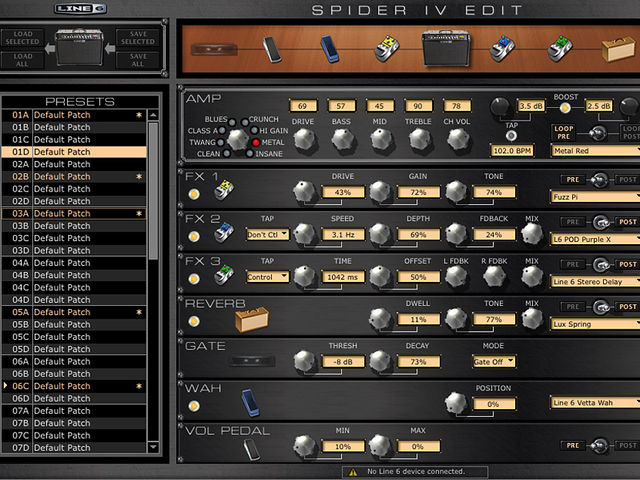Click the wah pedal icon in Wah row
This screenshot has width=640, height=480.
pos(250,403)
